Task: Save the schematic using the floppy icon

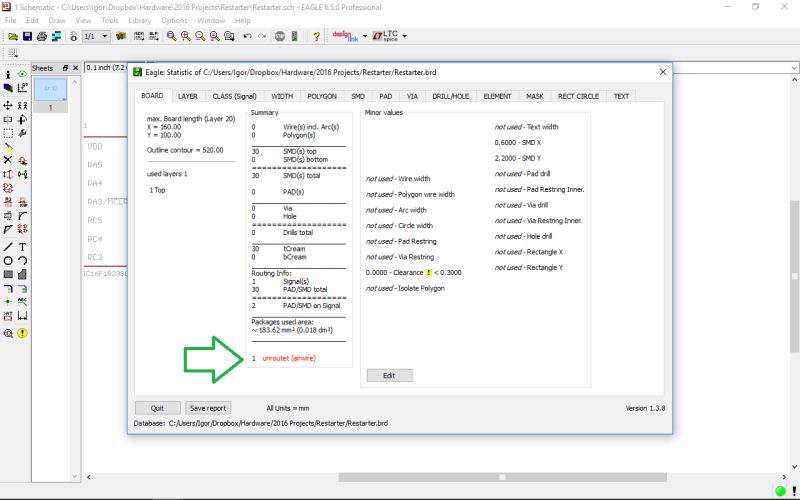Action: [27, 36]
